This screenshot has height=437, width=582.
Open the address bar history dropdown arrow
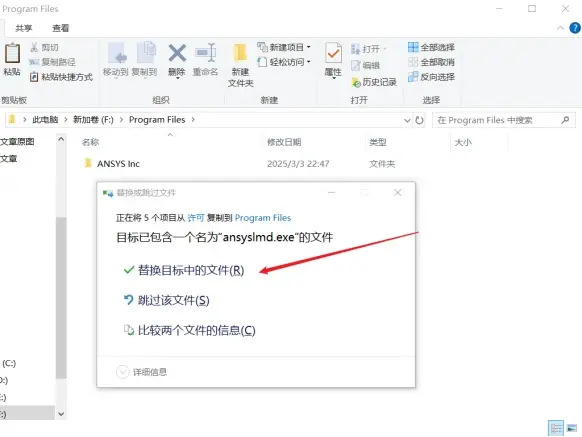tap(407, 120)
